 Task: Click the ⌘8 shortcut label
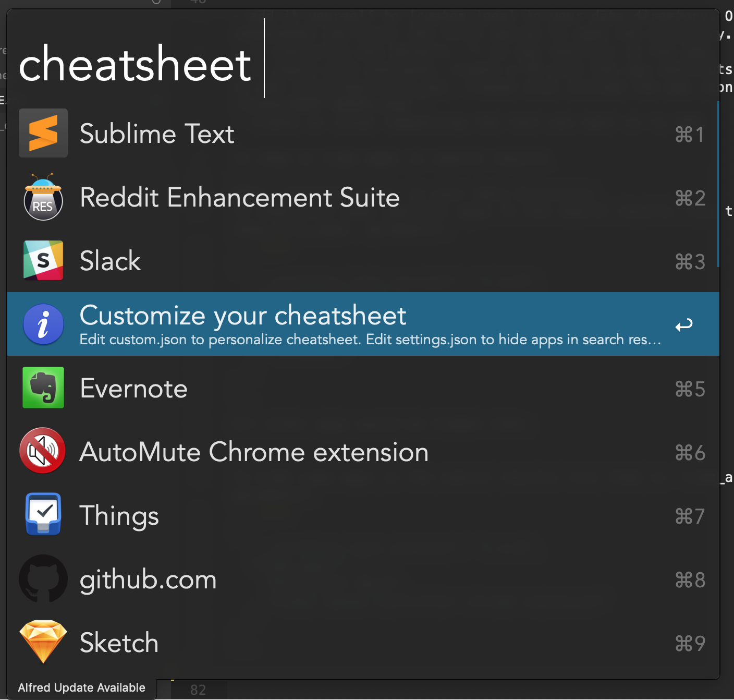pyautogui.click(x=690, y=580)
